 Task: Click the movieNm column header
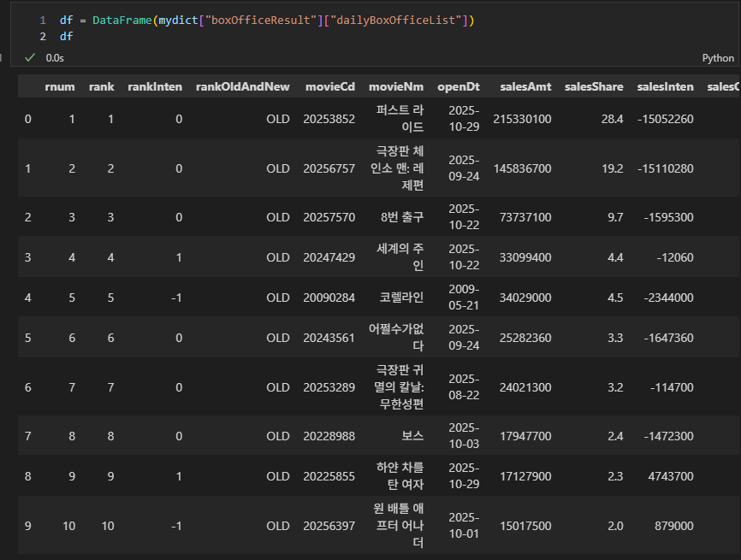(x=396, y=87)
